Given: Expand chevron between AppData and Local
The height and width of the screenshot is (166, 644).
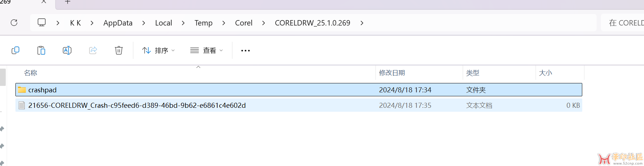Looking at the screenshot, I should 144,23.
